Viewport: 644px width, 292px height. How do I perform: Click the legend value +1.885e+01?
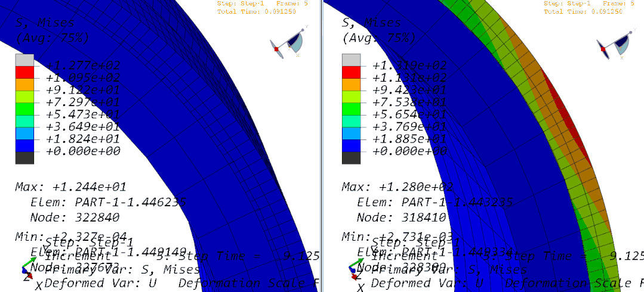pyautogui.click(x=409, y=139)
